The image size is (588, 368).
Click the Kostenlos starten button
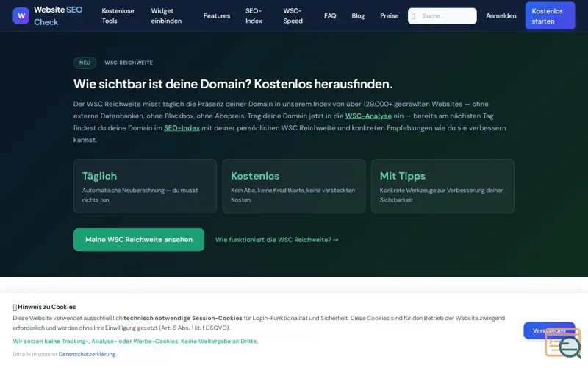click(x=550, y=15)
